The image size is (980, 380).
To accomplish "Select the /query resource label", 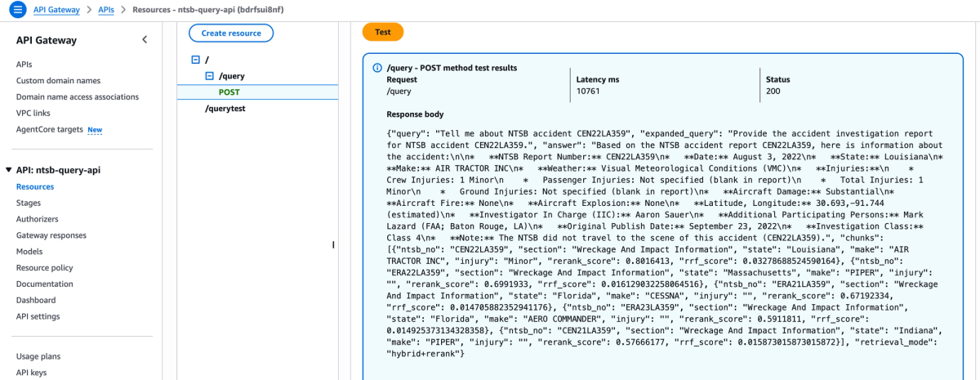I will (x=232, y=76).
